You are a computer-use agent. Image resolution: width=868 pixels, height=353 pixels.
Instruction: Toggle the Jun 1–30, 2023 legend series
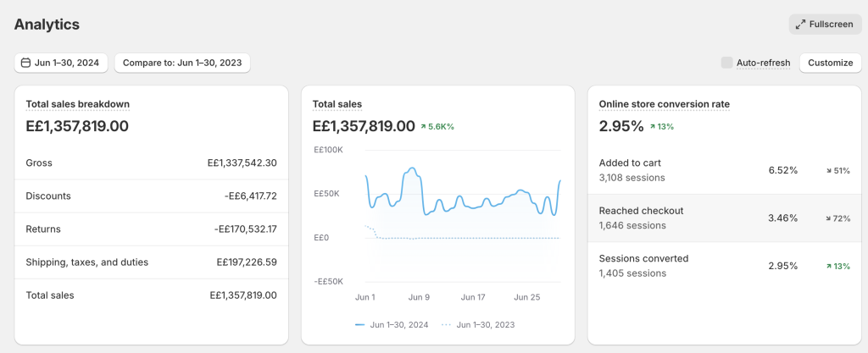pos(477,324)
